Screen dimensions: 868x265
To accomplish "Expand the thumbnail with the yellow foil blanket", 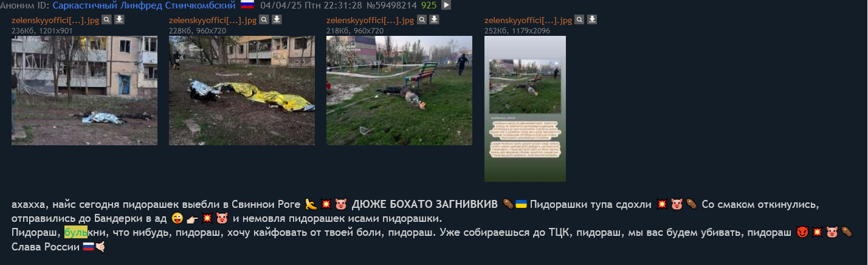I will point(242,91).
